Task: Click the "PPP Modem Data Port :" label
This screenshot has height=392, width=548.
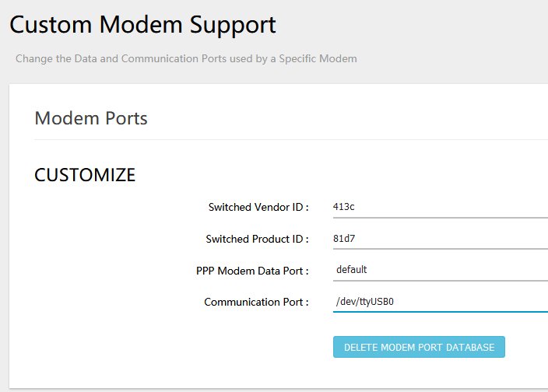Action: (252, 271)
